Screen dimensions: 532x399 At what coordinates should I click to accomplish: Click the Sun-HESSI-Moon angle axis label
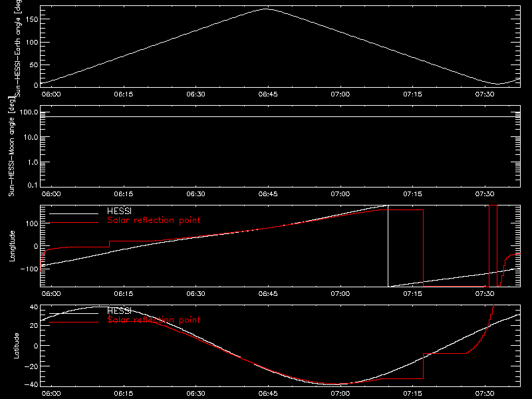click(11, 146)
